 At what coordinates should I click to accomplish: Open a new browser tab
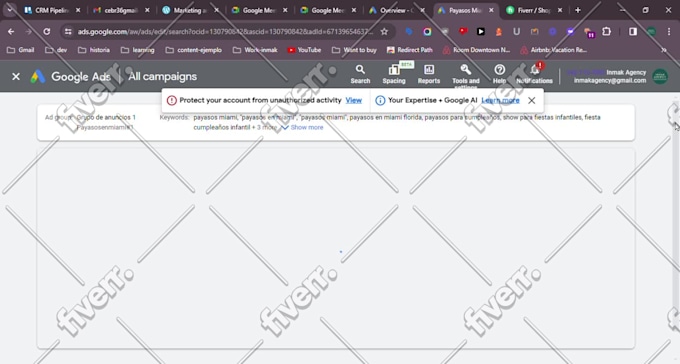pos(578,10)
